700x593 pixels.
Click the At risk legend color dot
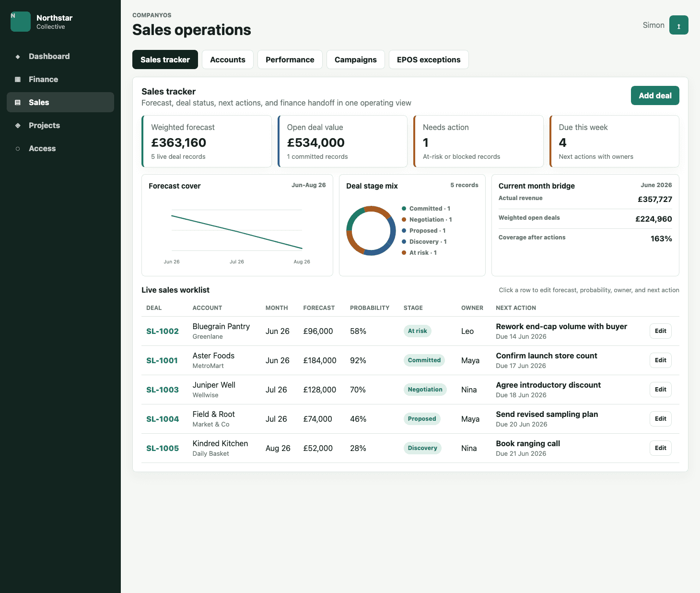tap(404, 253)
